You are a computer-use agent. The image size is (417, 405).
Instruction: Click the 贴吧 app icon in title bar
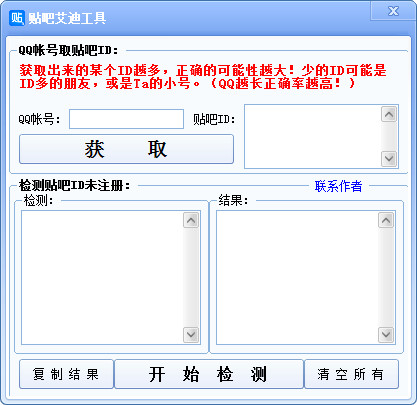pyautogui.click(x=17, y=18)
